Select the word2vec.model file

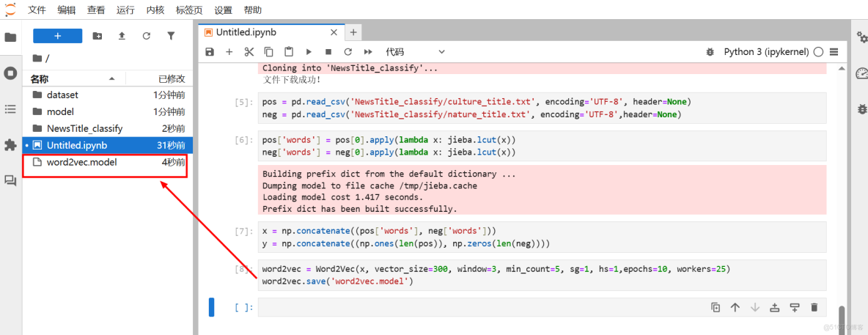point(107,162)
